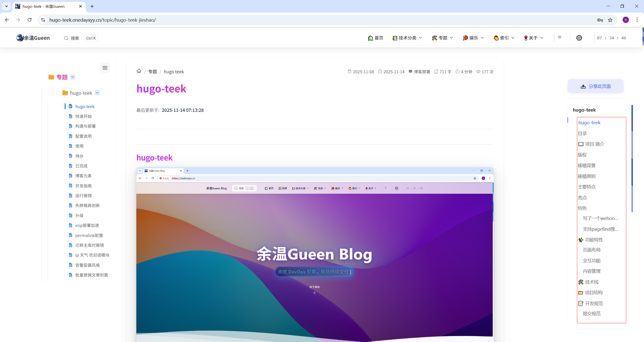Click the 分享此页面 button
Image resolution: width=644 pixels, height=342 pixels.
(595, 86)
